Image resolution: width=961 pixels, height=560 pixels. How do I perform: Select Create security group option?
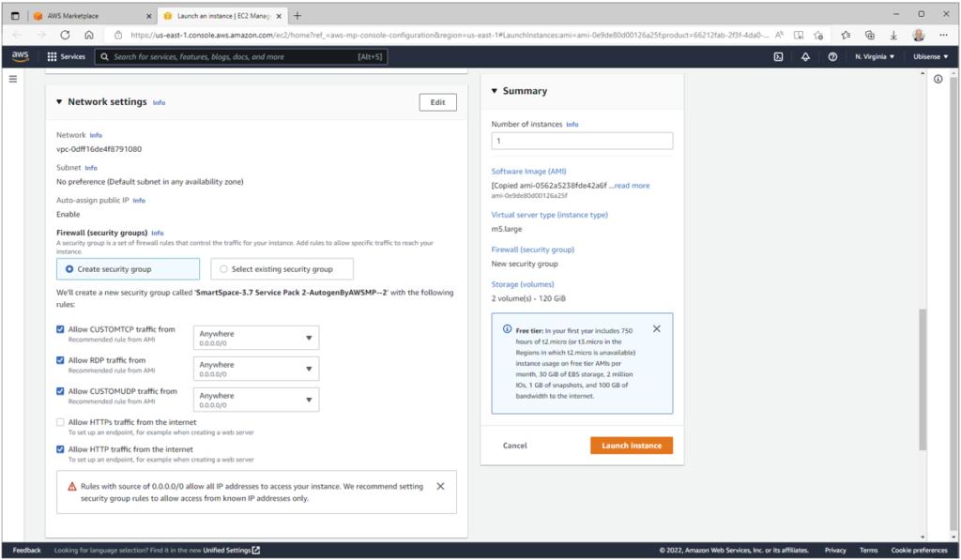(x=128, y=269)
